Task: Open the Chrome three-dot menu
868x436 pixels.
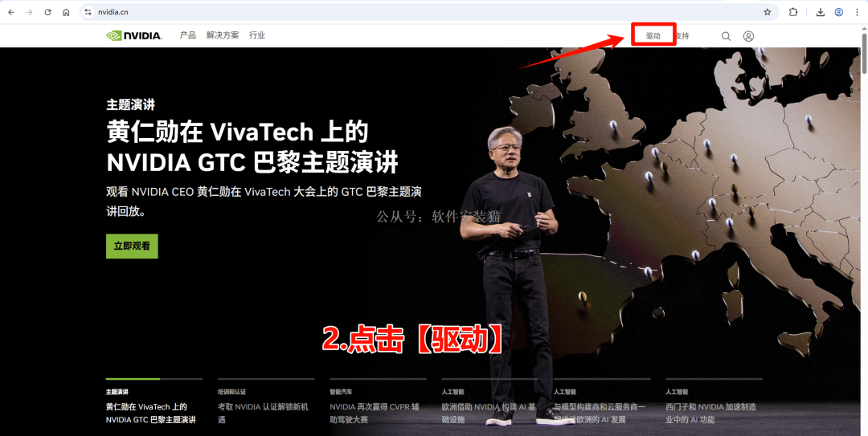Action: pos(857,12)
